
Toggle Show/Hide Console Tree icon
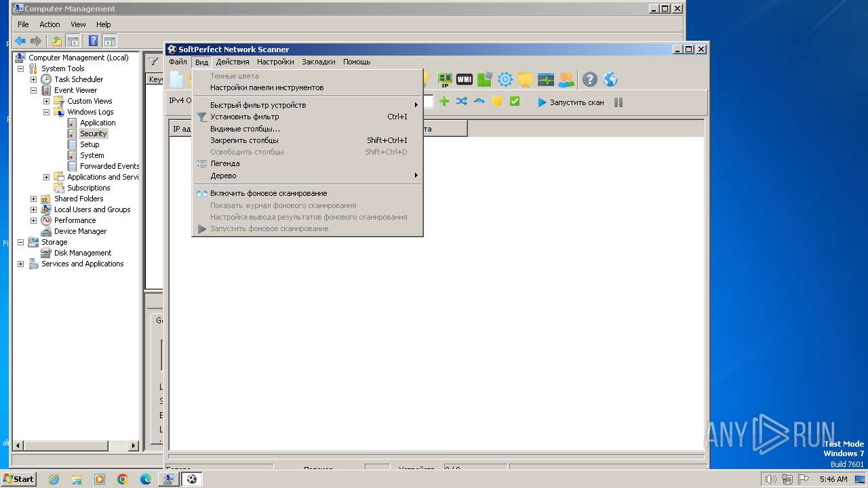click(x=73, y=41)
